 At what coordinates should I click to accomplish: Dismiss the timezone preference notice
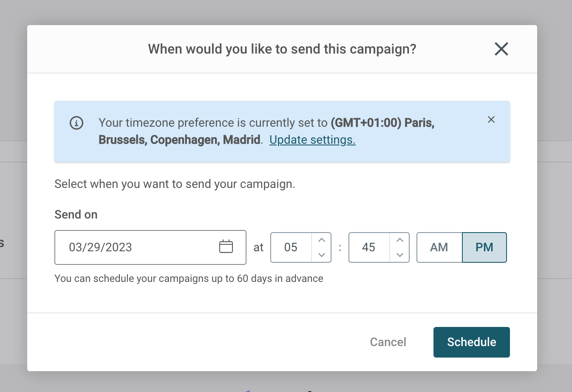(x=491, y=119)
